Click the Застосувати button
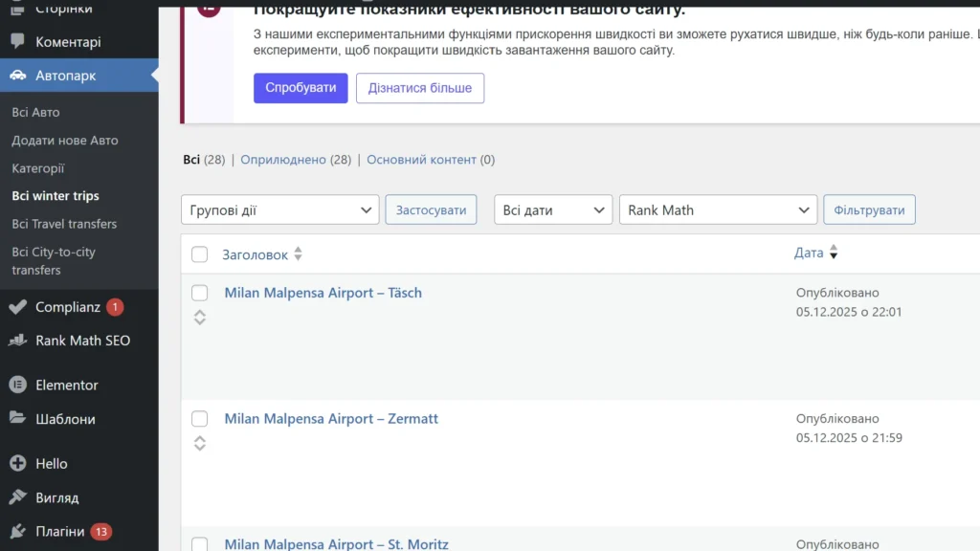Screen dimensions: 980x551 point(431,209)
